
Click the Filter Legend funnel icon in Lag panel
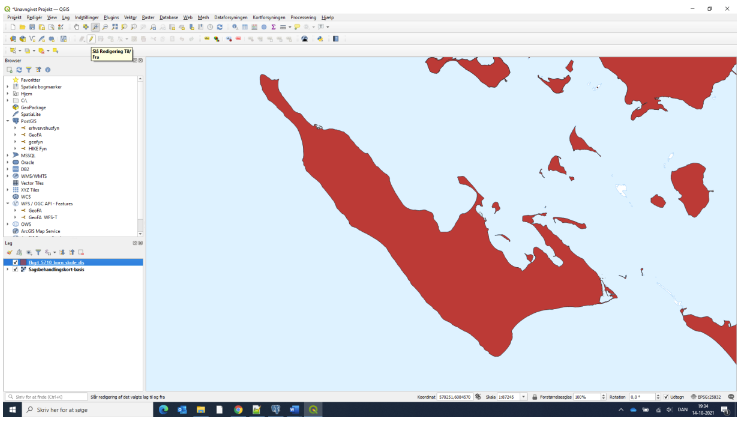(x=38, y=253)
